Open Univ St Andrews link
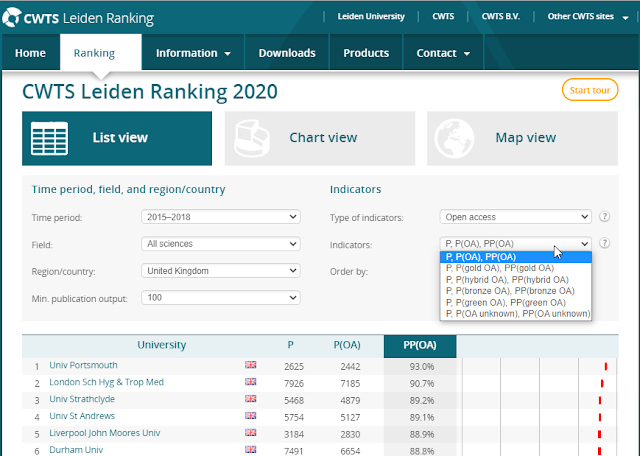The image size is (640, 456). click(x=82, y=416)
